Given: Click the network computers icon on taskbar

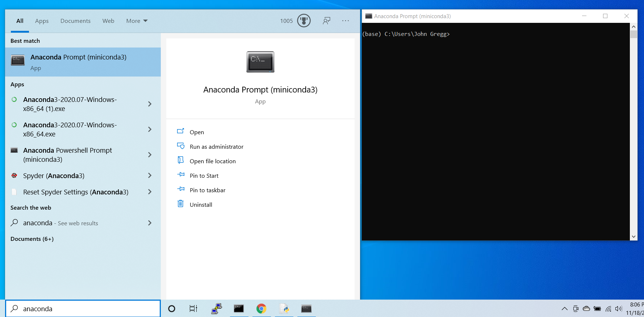Looking at the screenshot, I should pyautogui.click(x=217, y=309).
